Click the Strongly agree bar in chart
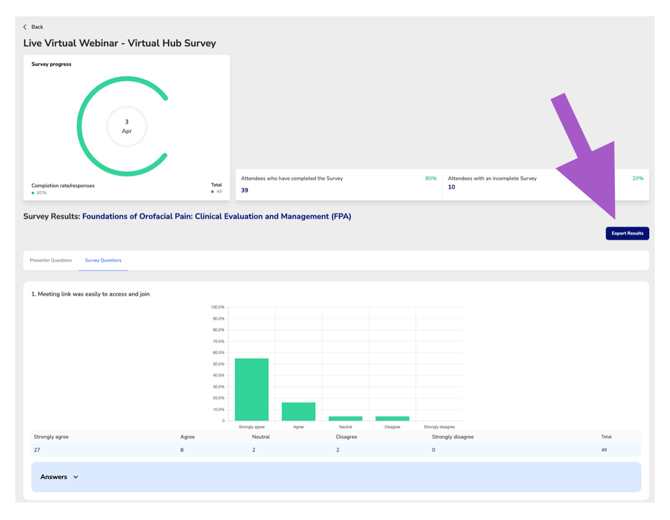 (x=252, y=390)
